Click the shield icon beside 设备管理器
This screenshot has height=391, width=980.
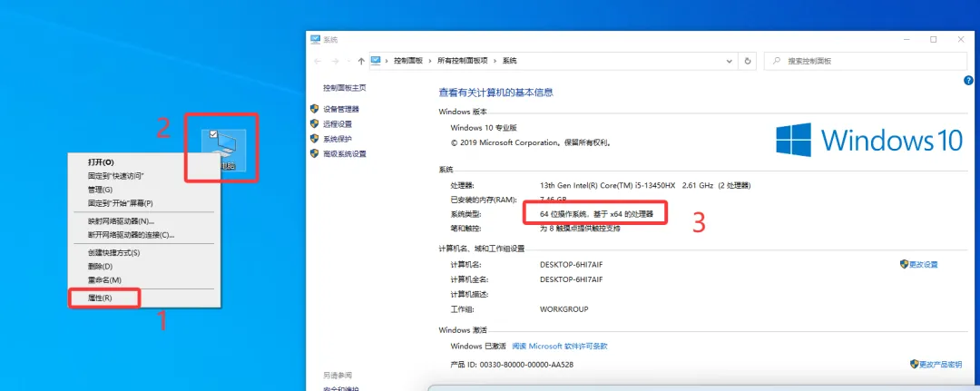coord(314,109)
